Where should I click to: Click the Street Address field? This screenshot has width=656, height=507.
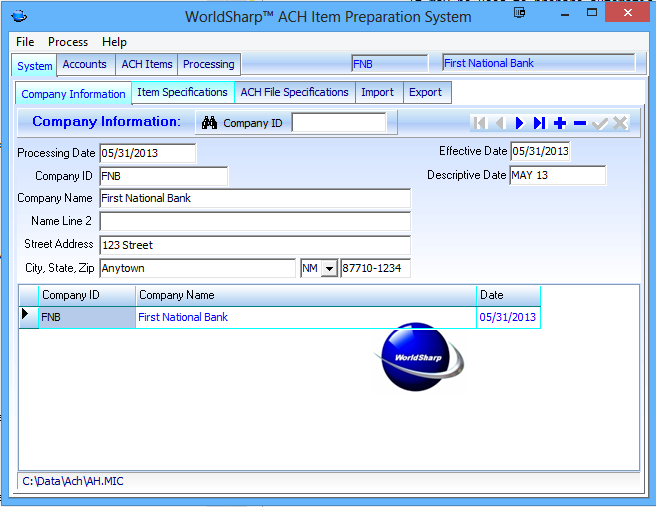255,245
